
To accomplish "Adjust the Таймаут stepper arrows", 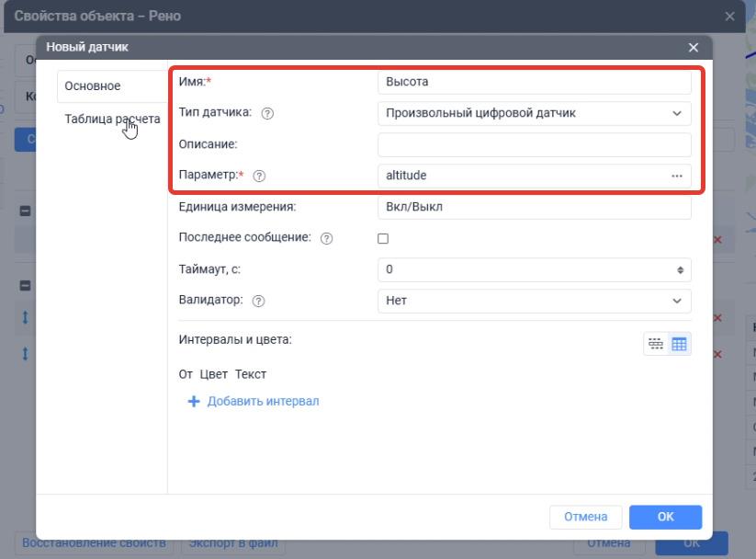I will (x=680, y=269).
